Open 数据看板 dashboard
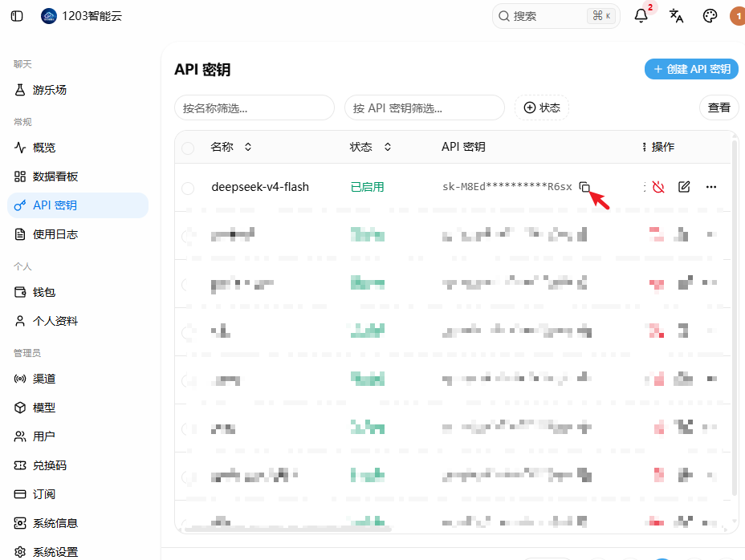Screen dimensions: 745x560 78,177
